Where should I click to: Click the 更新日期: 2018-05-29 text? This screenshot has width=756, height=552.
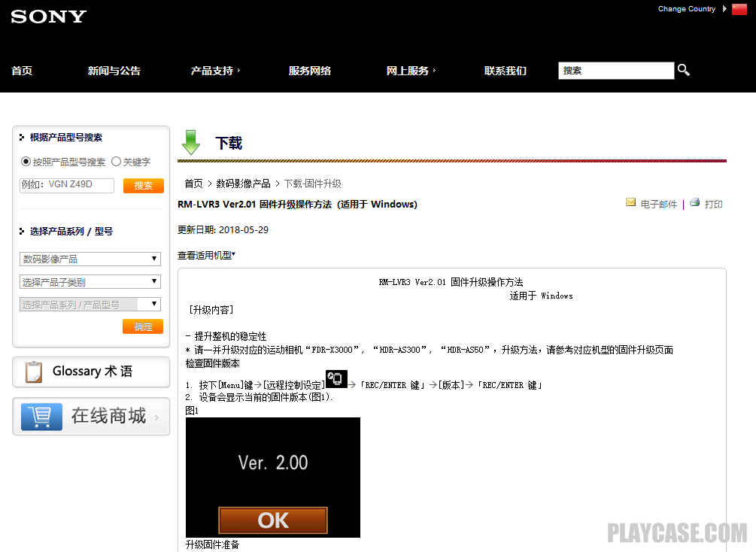[x=223, y=230]
